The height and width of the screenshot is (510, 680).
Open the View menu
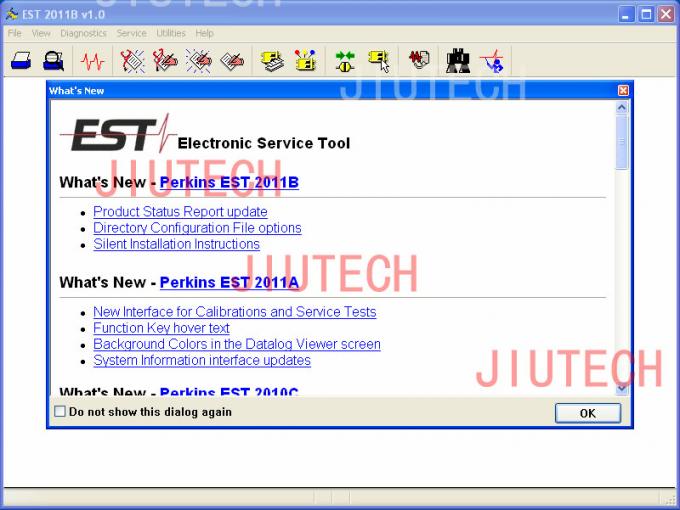point(41,33)
